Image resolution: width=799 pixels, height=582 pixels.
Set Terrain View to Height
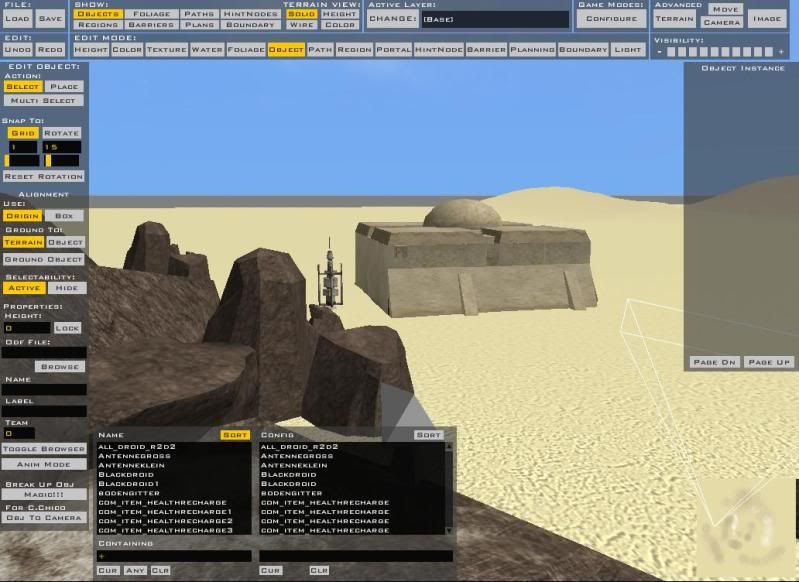tap(339, 14)
